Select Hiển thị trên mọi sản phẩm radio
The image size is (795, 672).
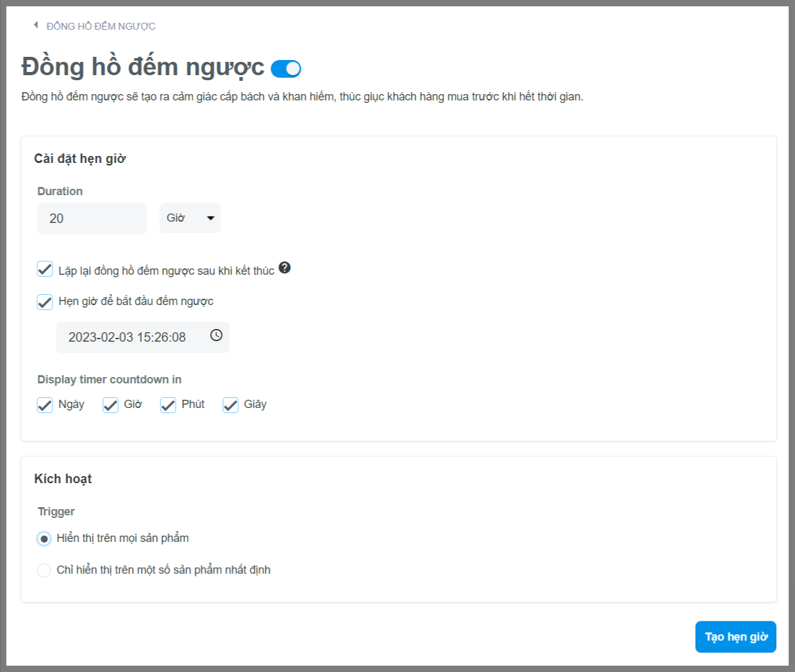(x=44, y=539)
